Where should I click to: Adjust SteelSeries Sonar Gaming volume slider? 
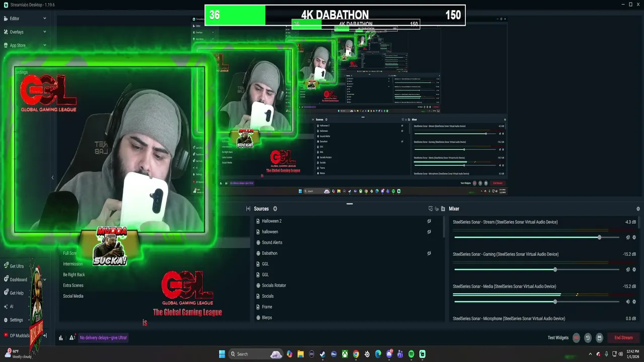pyautogui.click(x=536, y=269)
